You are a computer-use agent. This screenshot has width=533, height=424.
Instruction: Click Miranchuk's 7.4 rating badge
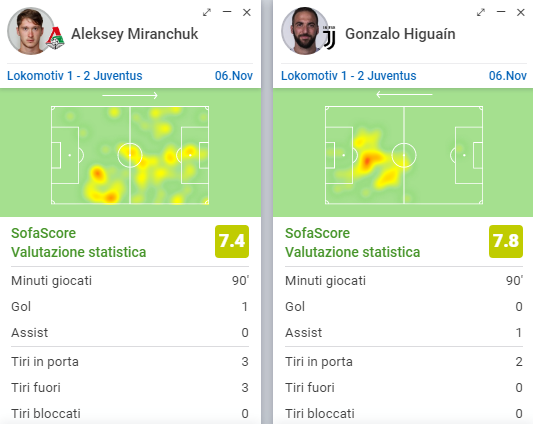(x=232, y=241)
